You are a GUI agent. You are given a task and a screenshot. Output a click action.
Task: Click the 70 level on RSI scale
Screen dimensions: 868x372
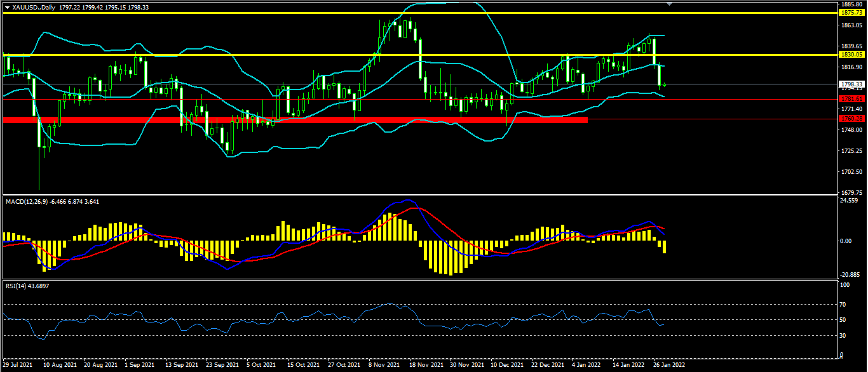(843, 304)
